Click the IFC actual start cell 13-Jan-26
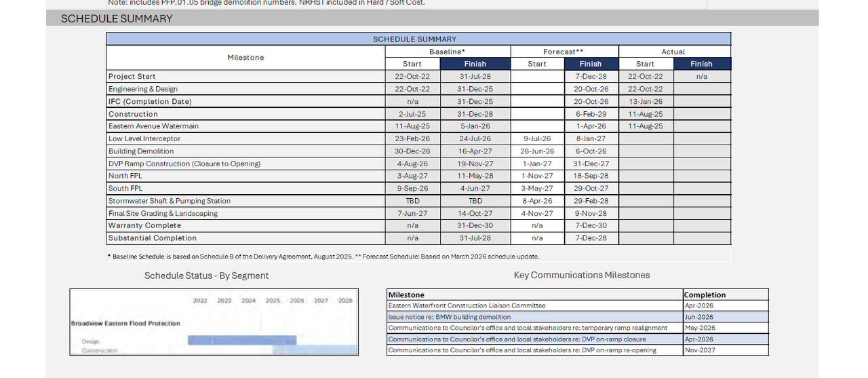Screen dimensions: 868x378 pyautogui.click(x=646, y=102)
